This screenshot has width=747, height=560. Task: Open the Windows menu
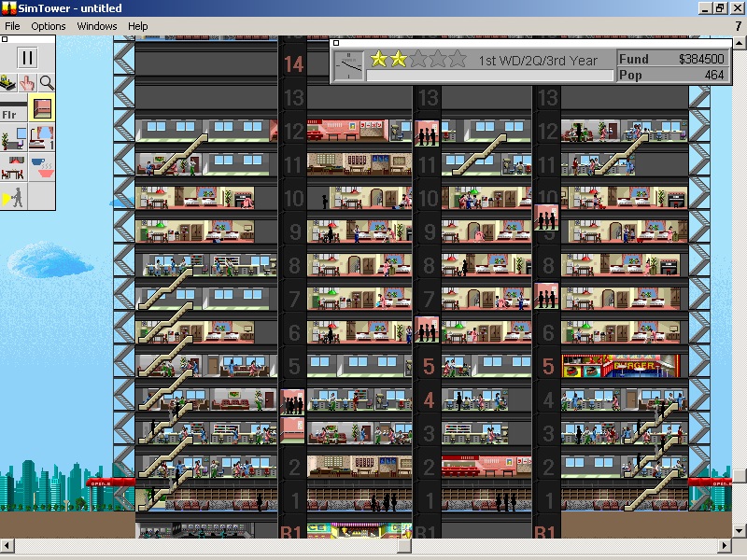point(97,26)
